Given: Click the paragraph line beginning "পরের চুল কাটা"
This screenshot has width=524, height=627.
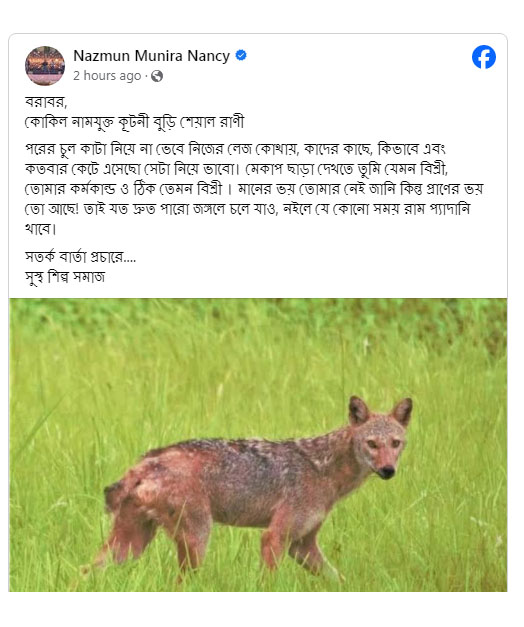Looking at the screenshot, I should pyautogui.click(x=235, y=149).
